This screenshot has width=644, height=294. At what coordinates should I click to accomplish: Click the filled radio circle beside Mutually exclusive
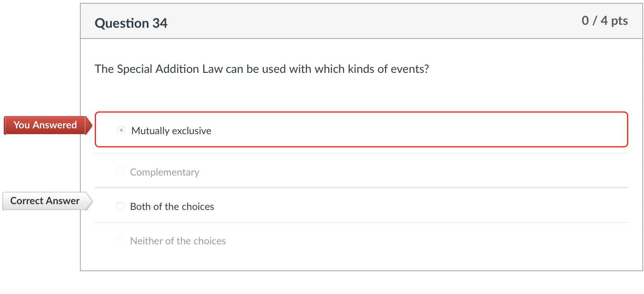coord(121,130)
